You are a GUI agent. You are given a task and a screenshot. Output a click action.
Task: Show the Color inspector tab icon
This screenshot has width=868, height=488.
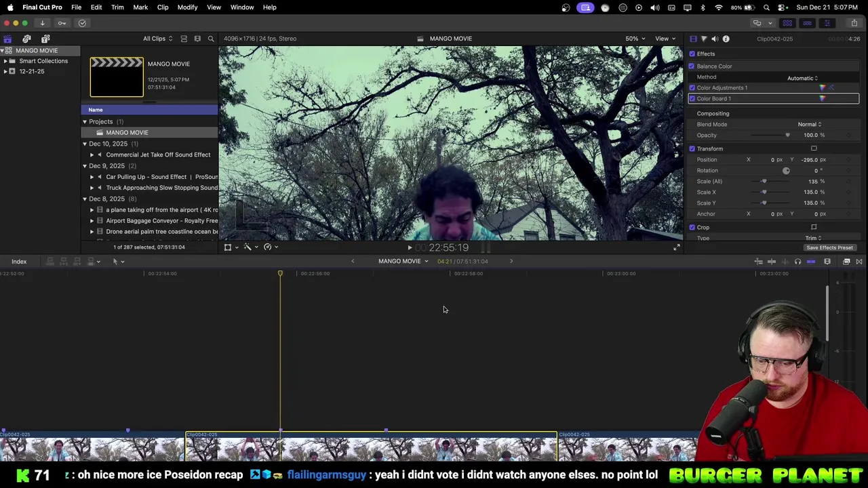point(704,39)
